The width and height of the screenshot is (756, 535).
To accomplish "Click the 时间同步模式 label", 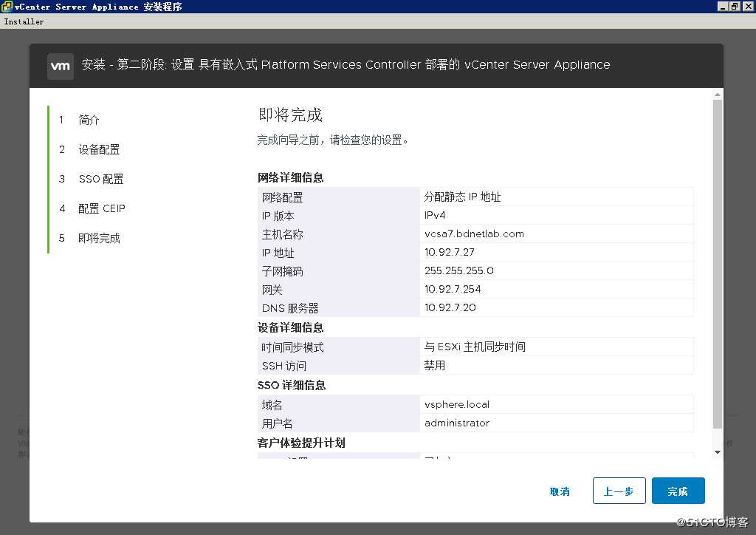I will 292,347.
